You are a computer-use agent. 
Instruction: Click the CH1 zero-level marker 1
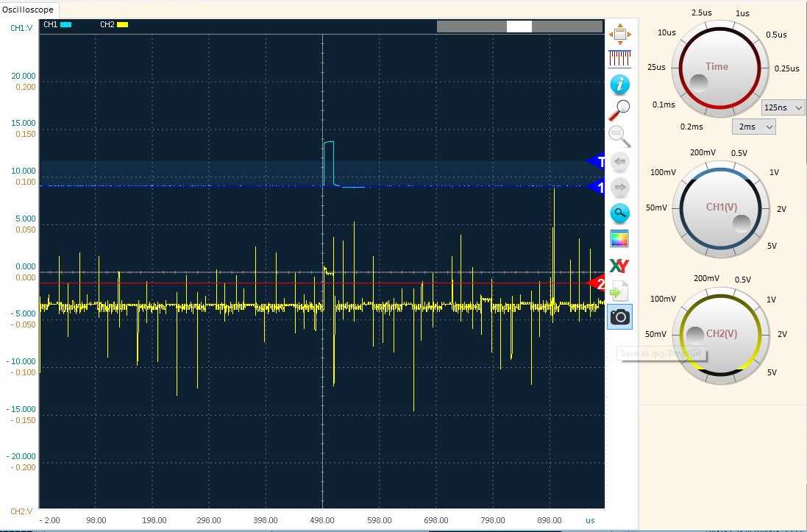point(597,188)
